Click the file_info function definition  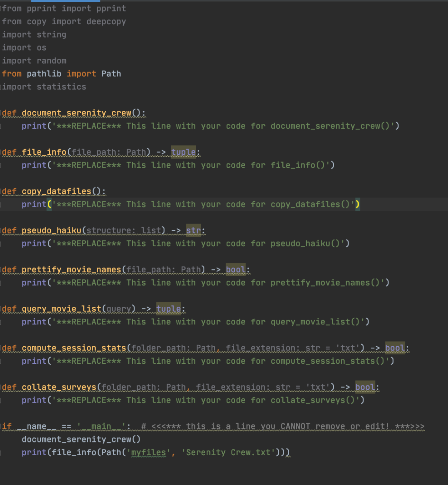click(x=43, y=152)
